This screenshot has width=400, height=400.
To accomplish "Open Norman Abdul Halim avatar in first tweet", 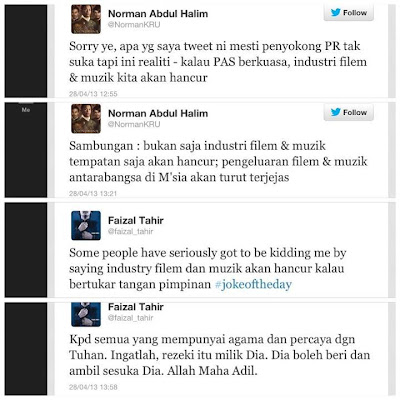I will tap(86, 19).
